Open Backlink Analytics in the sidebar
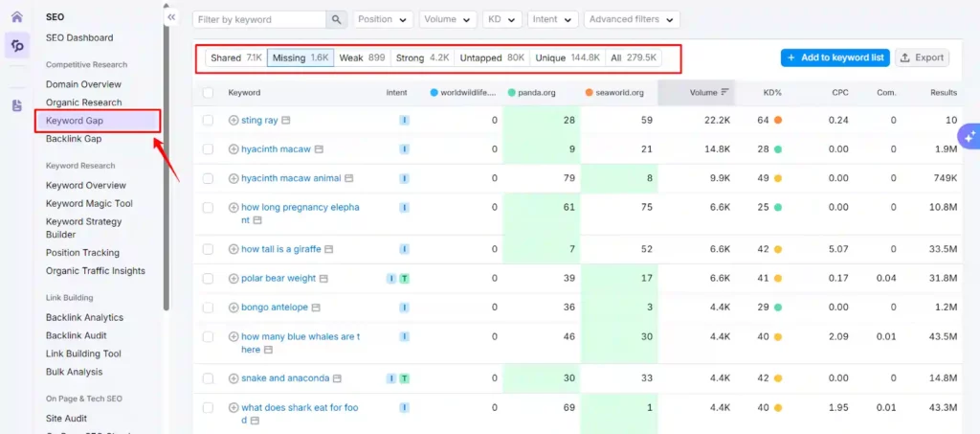 84,317
